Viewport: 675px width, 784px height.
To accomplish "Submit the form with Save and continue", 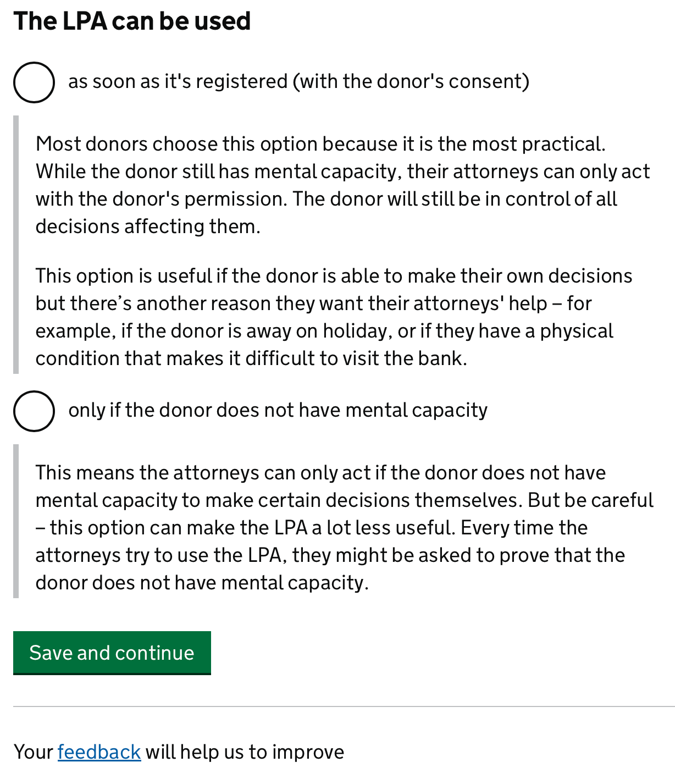I will [112, 653].
